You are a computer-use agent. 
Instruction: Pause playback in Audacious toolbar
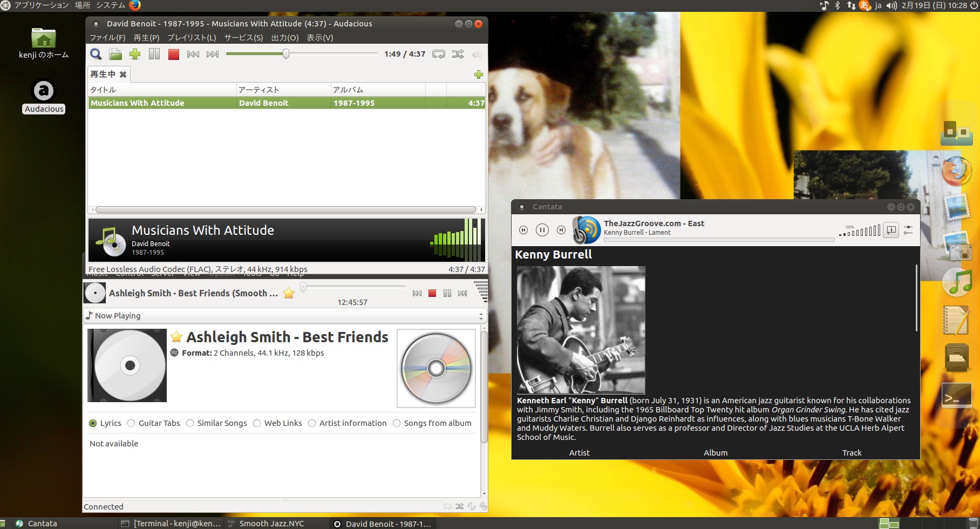(x=154, y=54)
